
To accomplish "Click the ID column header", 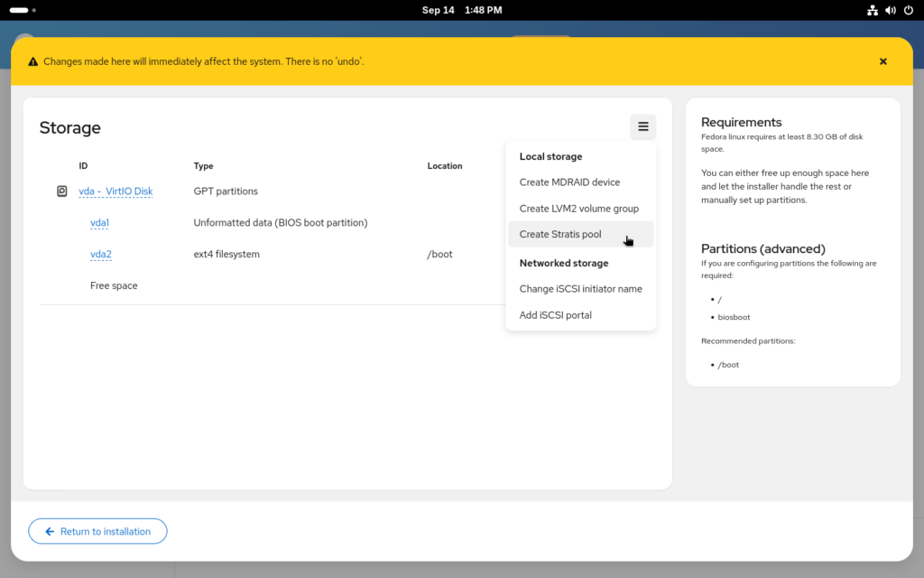I will tap(83, 166).
